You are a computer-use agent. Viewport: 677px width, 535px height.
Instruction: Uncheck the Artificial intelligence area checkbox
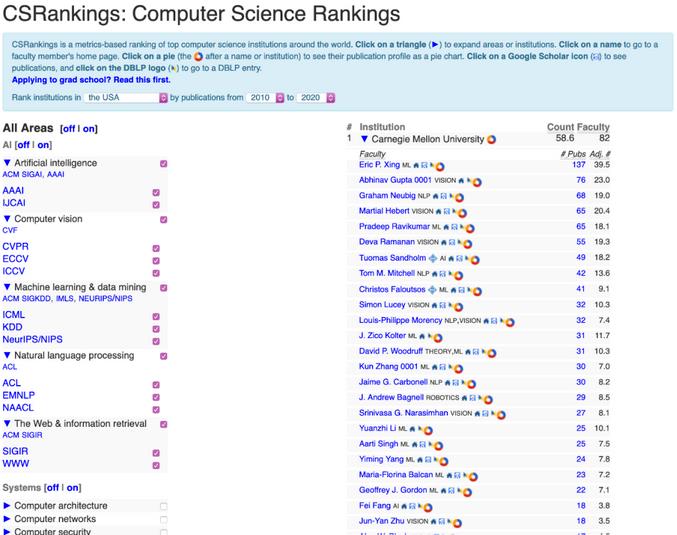(x=164, y=164)
